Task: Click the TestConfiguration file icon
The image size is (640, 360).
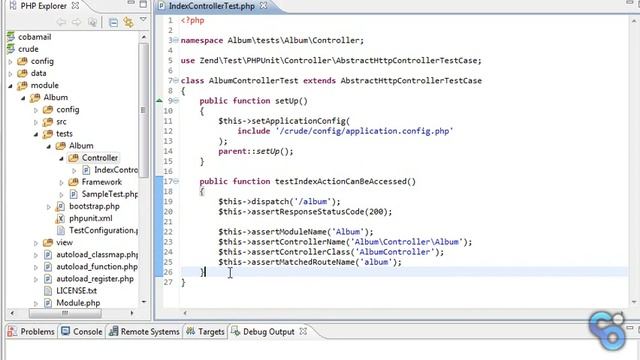Action: 60,231
